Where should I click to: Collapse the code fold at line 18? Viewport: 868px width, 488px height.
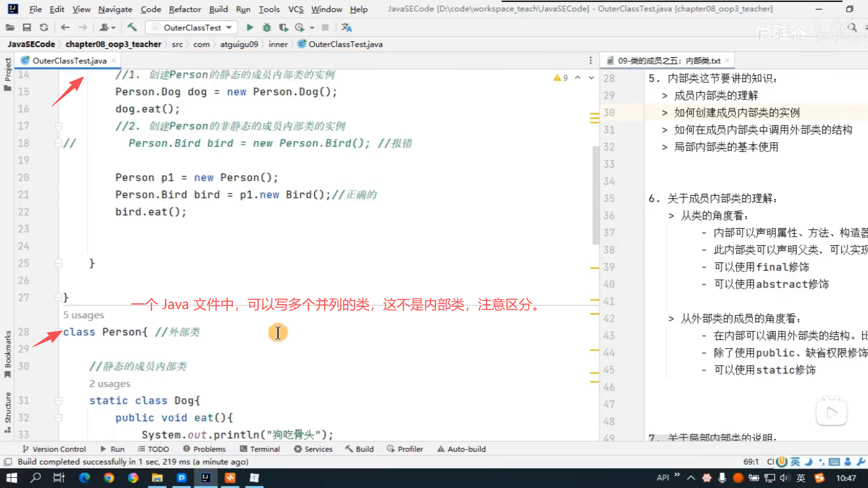[58, 143]
